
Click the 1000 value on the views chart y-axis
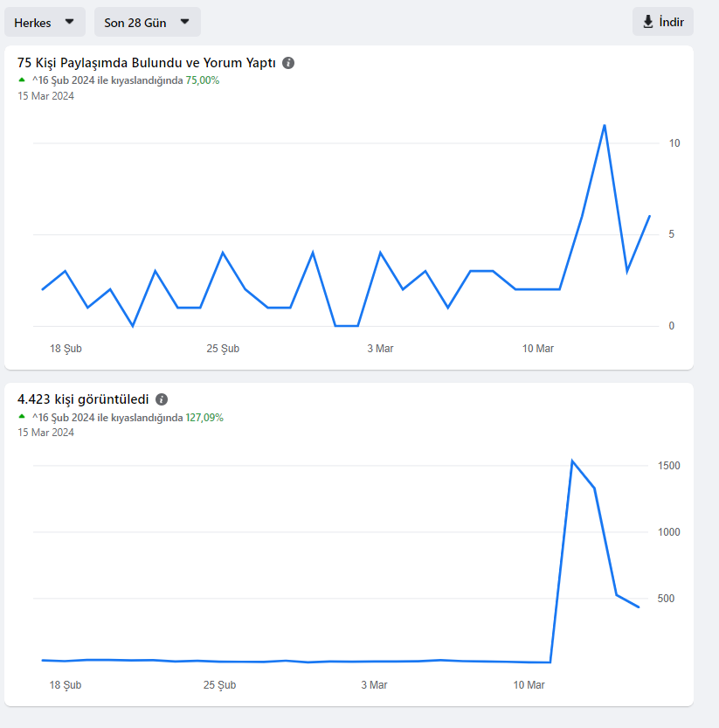pyautogui.click(x=668, y=532)
